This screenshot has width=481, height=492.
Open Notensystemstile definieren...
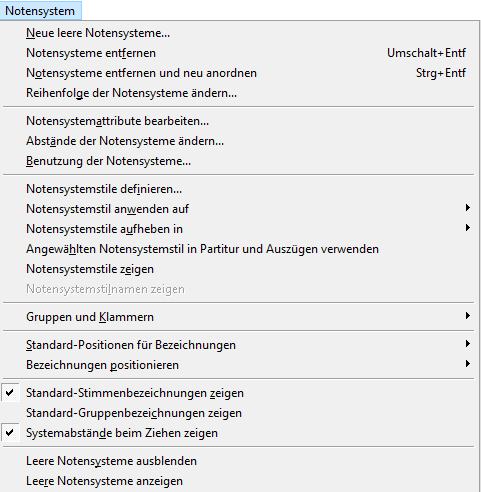point(239,189)
